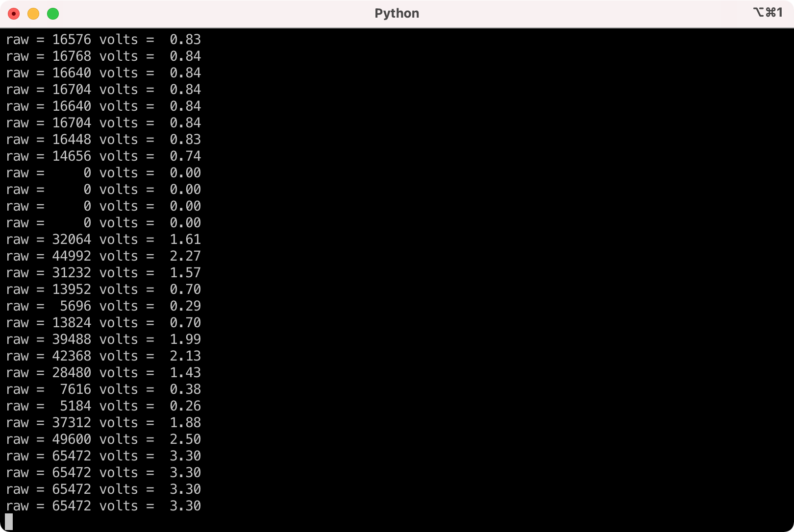Click the raw value 32064
This screenshot has width=794, height=532.
click(72, 240)
